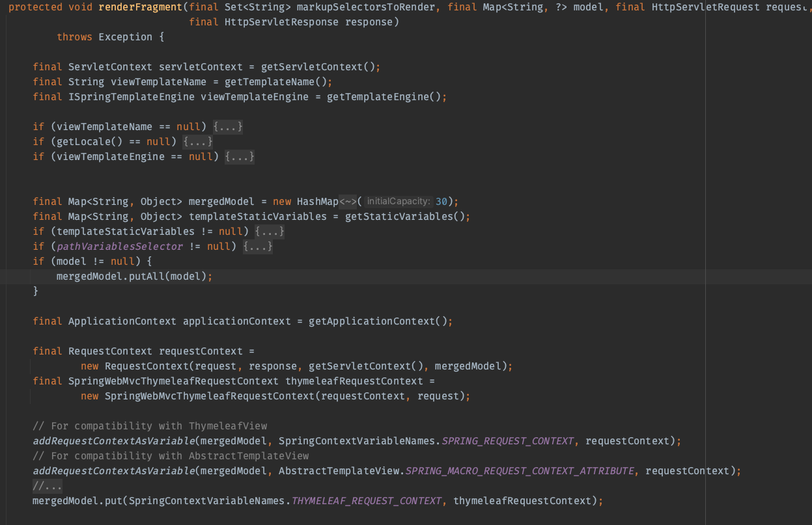Unfold the pathVariablesSelector != null block
This screenshot has width=812, height=525.
(258, 247)
